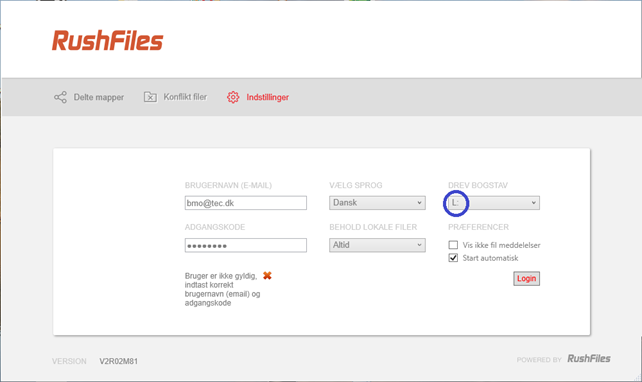Click the RushFiles logo at top
Image resolution: width=642 pixels, height=382 pixels.
pyautogui.click(x=107, y=41)
